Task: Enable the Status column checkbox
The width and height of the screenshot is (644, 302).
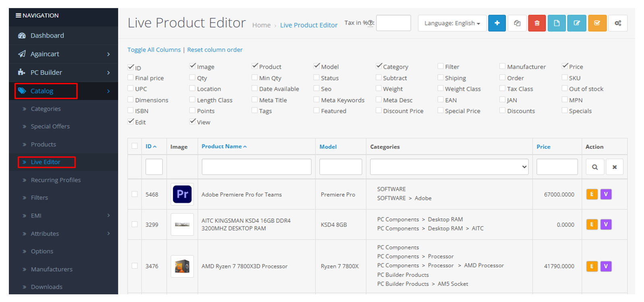Action: pyautogui.click(x=316, y=77)
